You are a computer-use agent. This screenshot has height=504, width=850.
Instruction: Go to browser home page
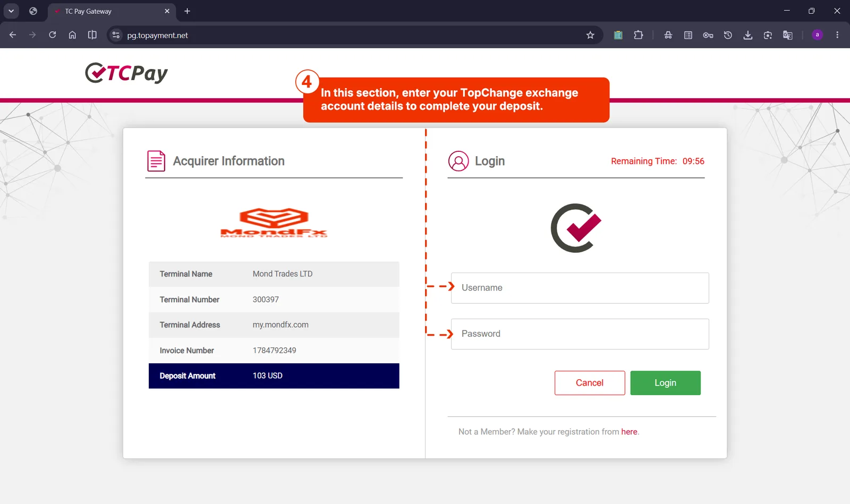pos(72,35)
